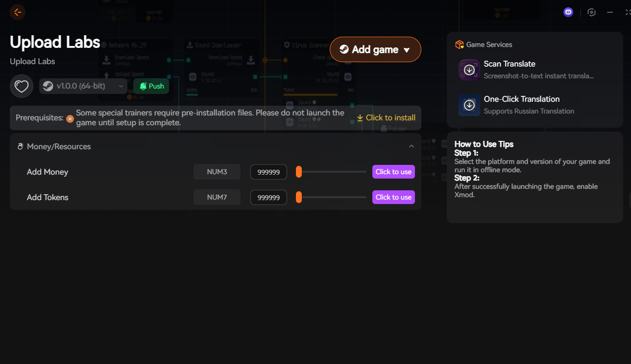Favorite Upload Labs with heart icon
The height and width of the screenshot is (364, 631).
pos(22,87)
